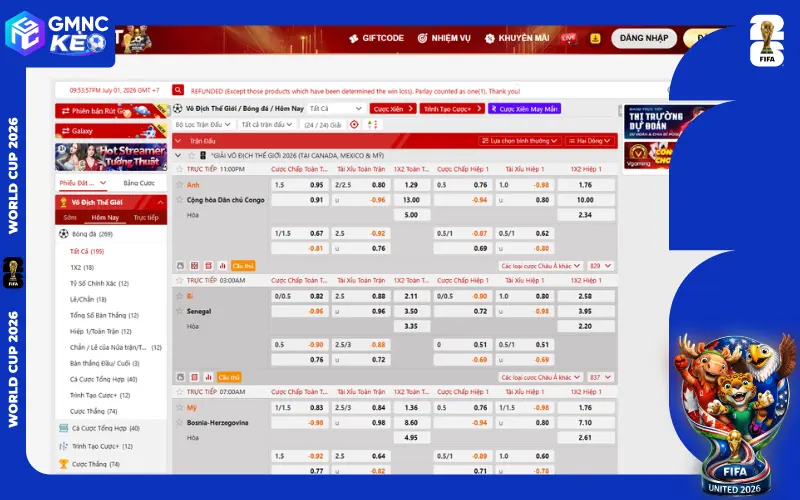Open statistics chart icon under Bỉ-Senegal match
Screen dimensions: 800x500
pyautogui.click(x=208, y=377)
